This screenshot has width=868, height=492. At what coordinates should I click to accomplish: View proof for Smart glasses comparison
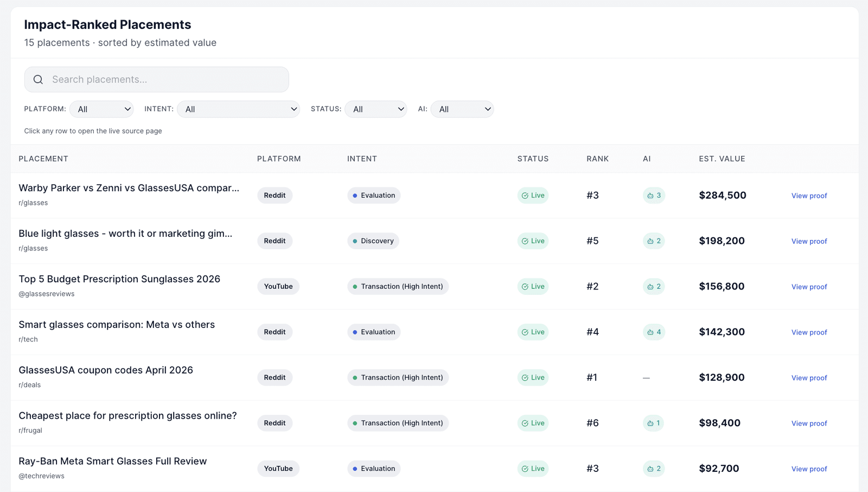tap(809, 333)
